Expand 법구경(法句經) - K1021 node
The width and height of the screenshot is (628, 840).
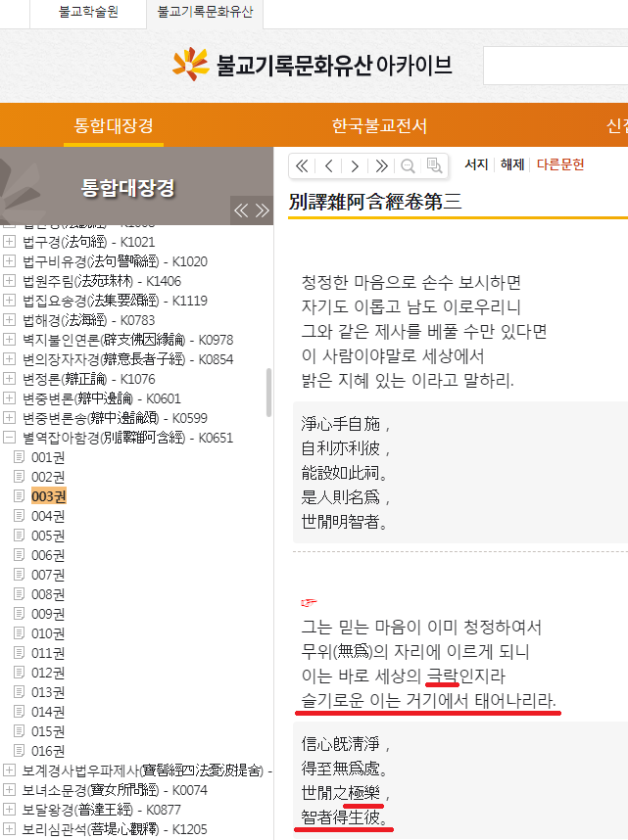9,242
